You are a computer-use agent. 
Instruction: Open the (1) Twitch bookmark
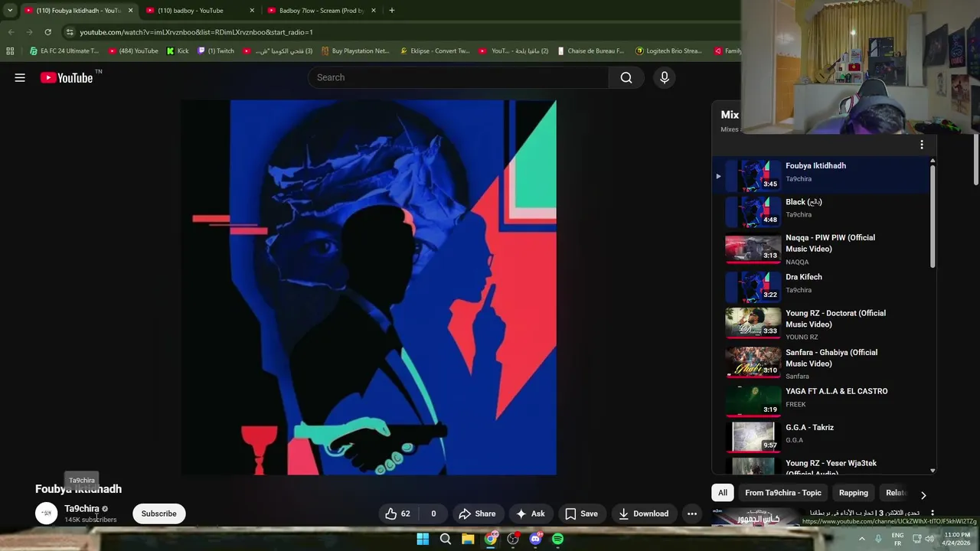(216, 51)
